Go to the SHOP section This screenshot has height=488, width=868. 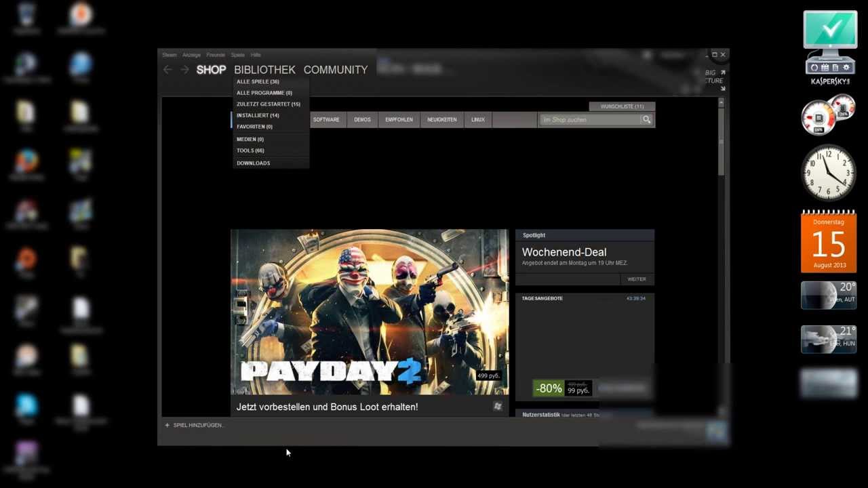(x=211, y=70)
